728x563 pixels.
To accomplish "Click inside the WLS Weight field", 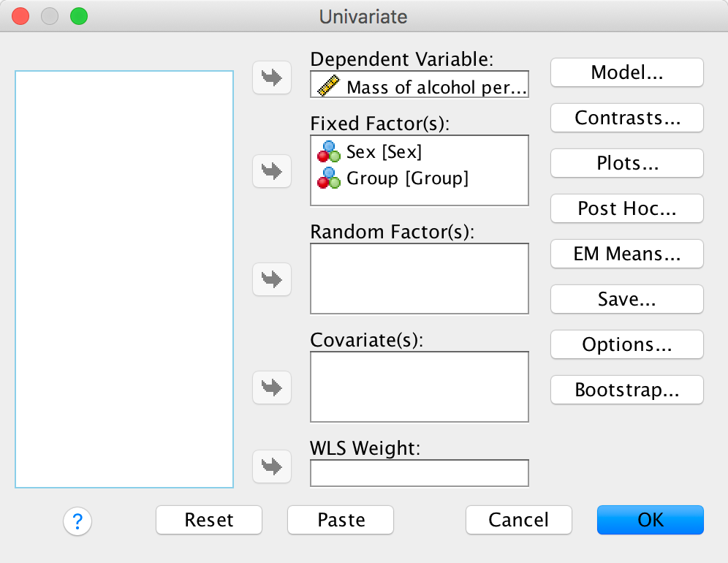I will coord(419,473).
